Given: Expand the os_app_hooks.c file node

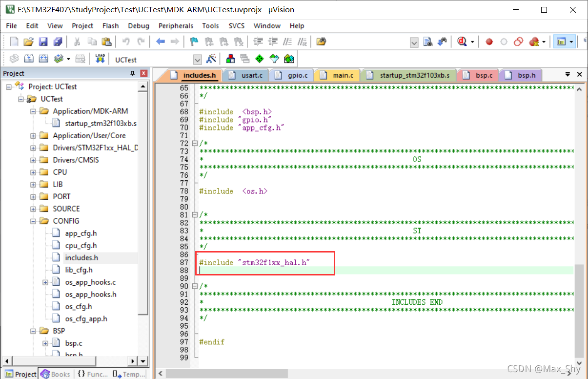Looking at the screenshot, I should (x=45, y=282).
